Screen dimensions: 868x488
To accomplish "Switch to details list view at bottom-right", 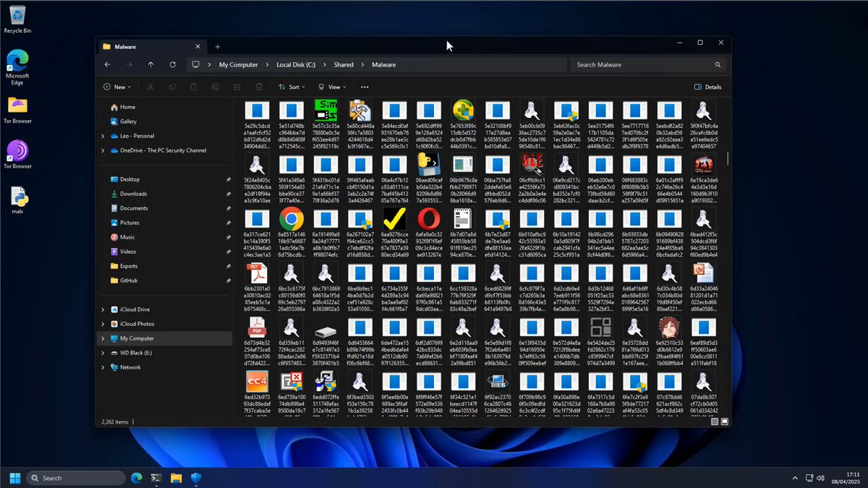I will pyautogui.click(x=715, y=421).
